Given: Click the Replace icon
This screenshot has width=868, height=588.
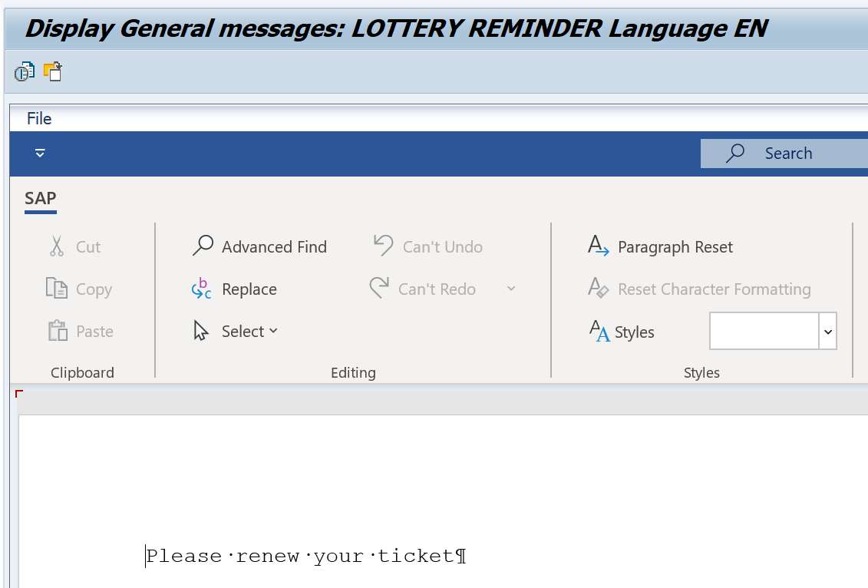Looking at the screenshot, I should coord(202,289).
